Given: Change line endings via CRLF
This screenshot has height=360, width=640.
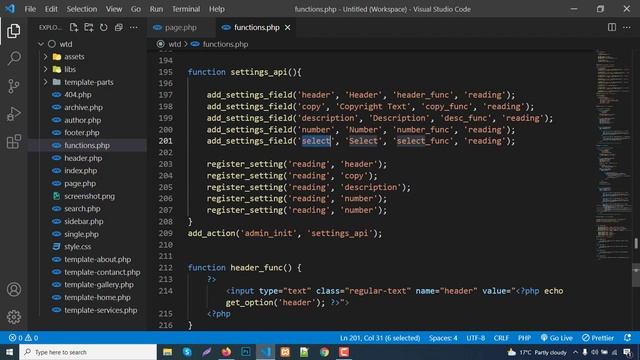Looking at the screenshot, I should [501, 338].
